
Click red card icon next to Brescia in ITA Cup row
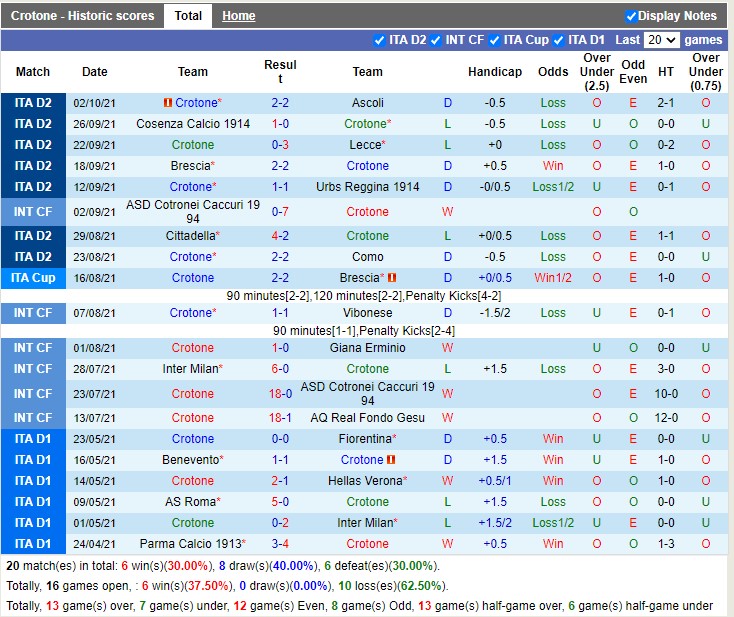(x=393, y=278)
